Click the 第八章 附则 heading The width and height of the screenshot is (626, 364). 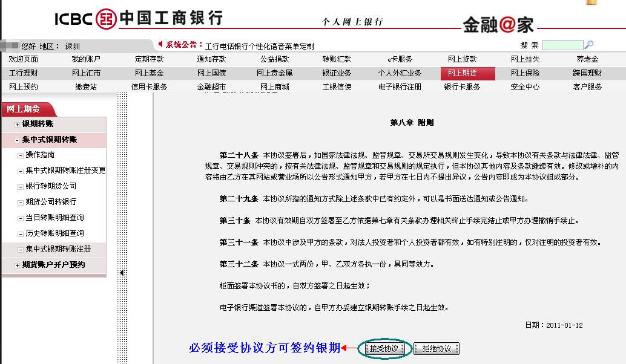(x=412, y=123)
